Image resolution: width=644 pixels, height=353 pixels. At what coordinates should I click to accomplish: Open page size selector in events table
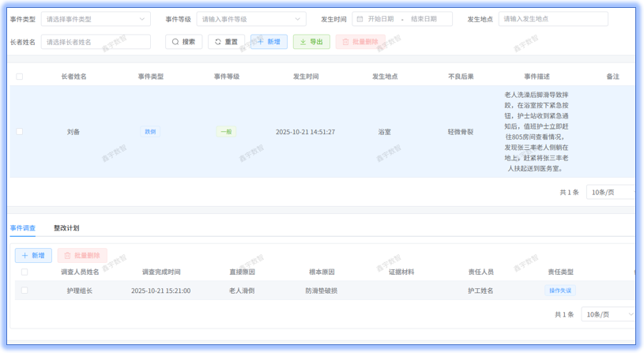612,192
